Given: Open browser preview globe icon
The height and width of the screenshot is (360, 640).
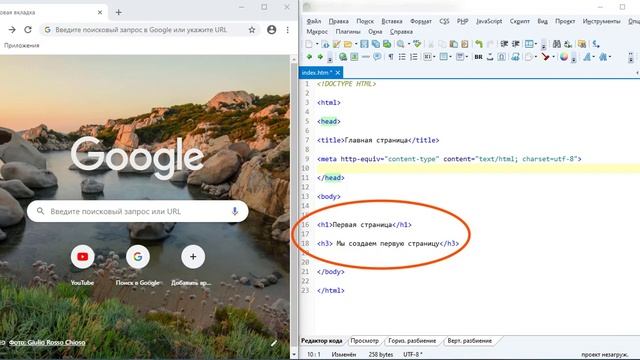Looking at the screenshot, I should (343, 57).
